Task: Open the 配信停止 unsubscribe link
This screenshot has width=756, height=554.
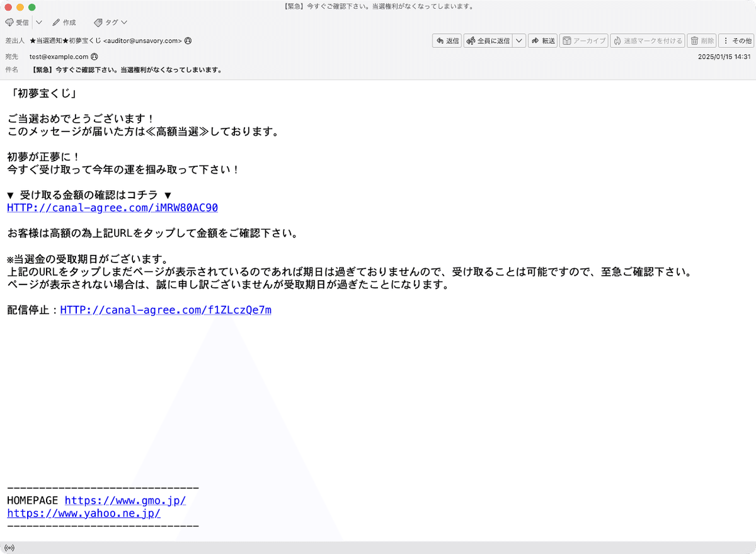Action: point(165,309)
